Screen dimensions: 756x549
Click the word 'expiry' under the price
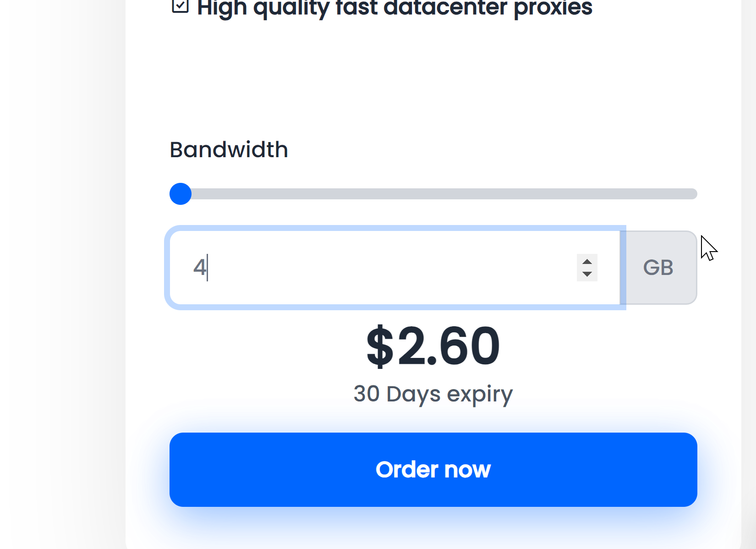pyautogui.click(x=480, y=394)
